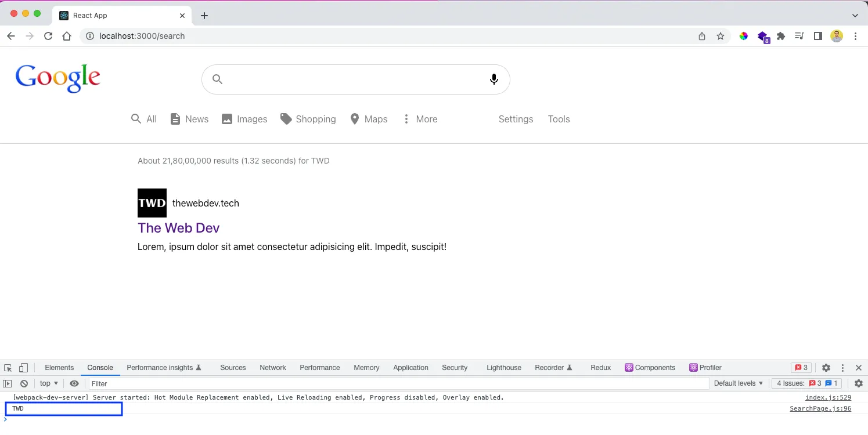Switch to the Application tab
868x435 pixels.
click(x=410, y=368)
